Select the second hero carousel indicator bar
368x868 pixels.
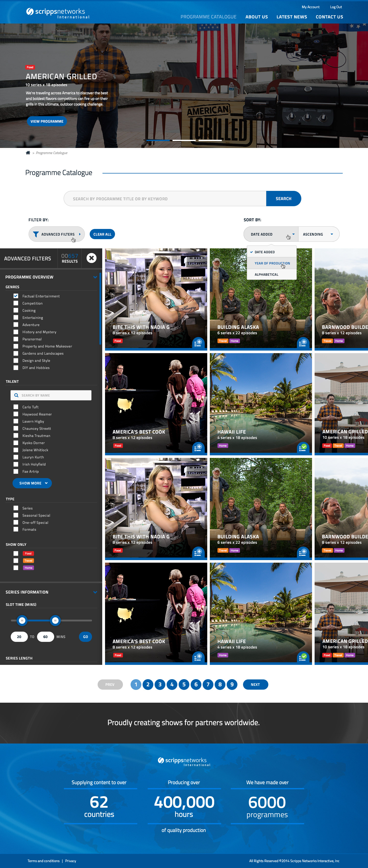pos(184,140)
